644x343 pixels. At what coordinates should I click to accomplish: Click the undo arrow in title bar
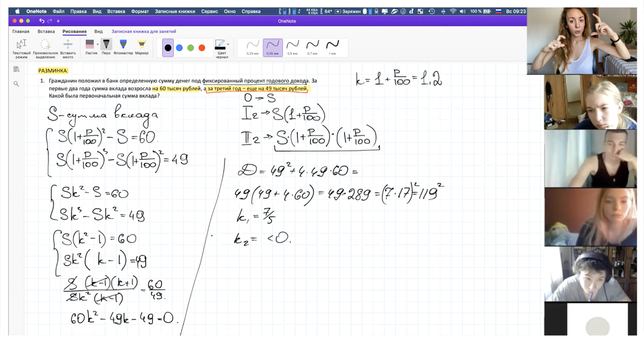[x=42, y=21]
